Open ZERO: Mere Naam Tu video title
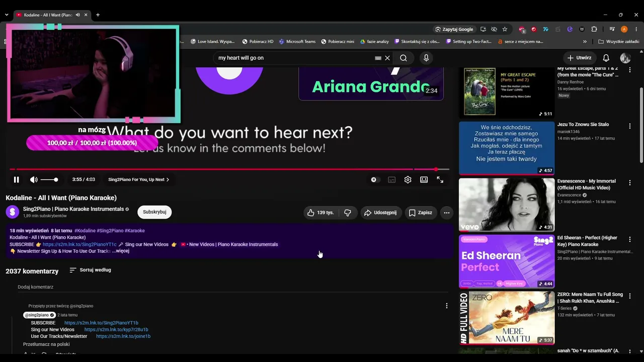 [590, 298]
